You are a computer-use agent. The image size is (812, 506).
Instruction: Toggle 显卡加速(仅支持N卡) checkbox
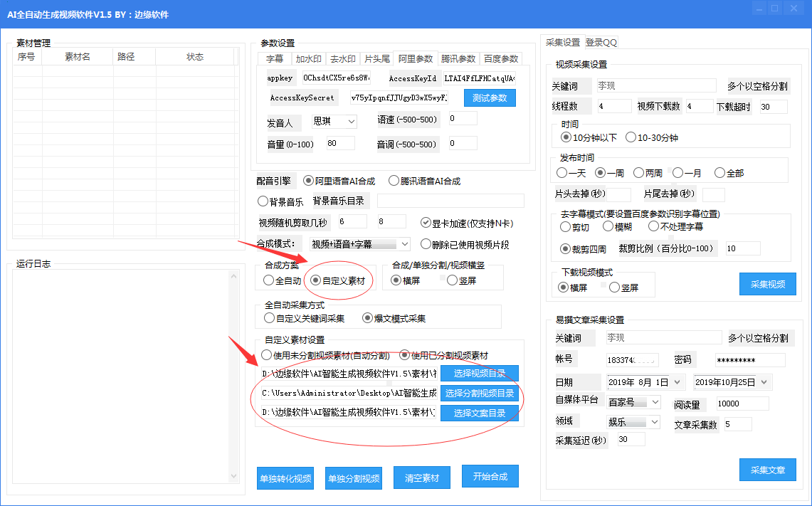point(467,223)
